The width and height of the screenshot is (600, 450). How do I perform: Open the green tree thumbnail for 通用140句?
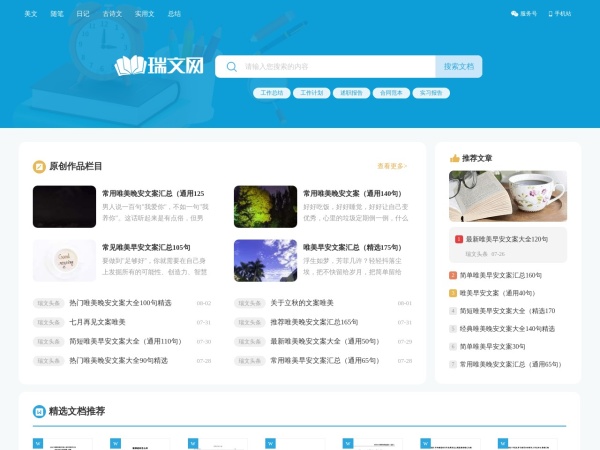click(265, 207)
